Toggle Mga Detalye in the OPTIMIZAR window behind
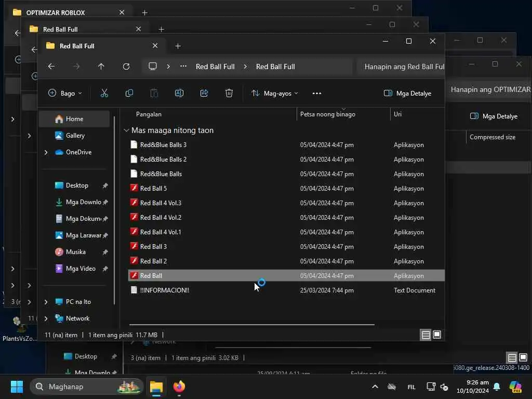Screen dimensions: 532x399 [494, 116]
